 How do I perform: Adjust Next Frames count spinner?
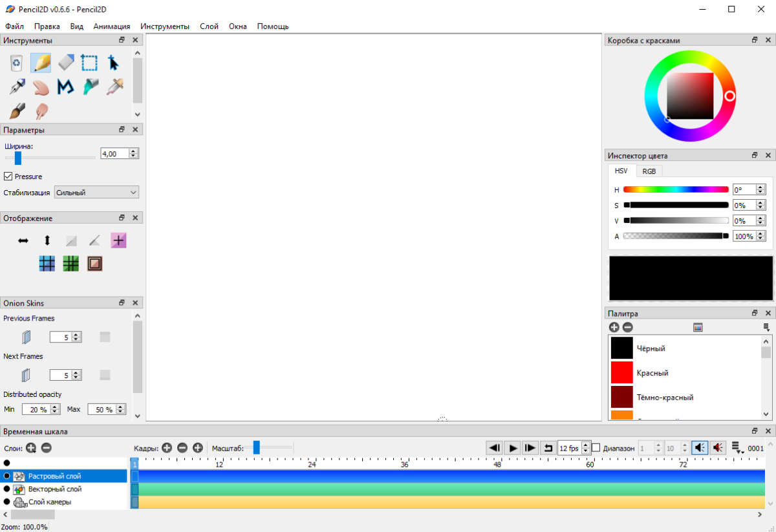tap(66, 375)
